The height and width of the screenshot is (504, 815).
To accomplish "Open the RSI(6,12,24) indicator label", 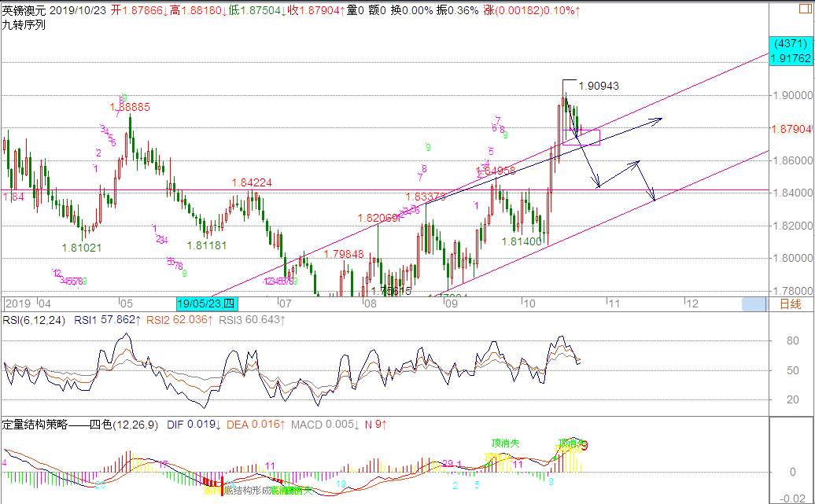I will click(x=35, y=320).
